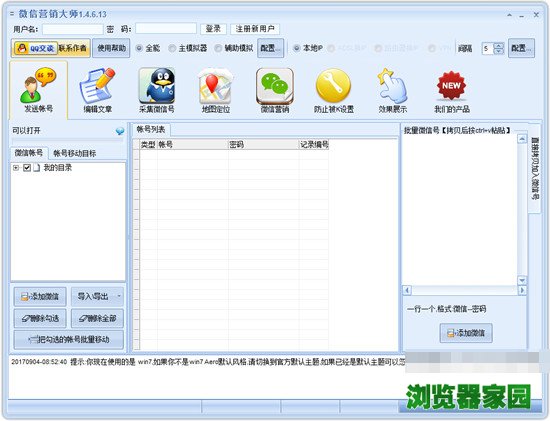Open the 效果展示 icon

point(393,91)
